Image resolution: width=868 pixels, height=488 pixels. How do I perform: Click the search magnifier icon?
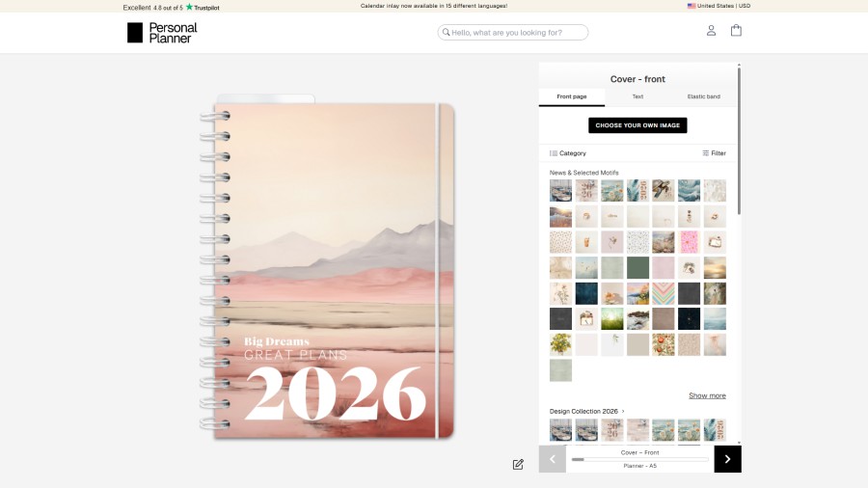tap(446, 33)
